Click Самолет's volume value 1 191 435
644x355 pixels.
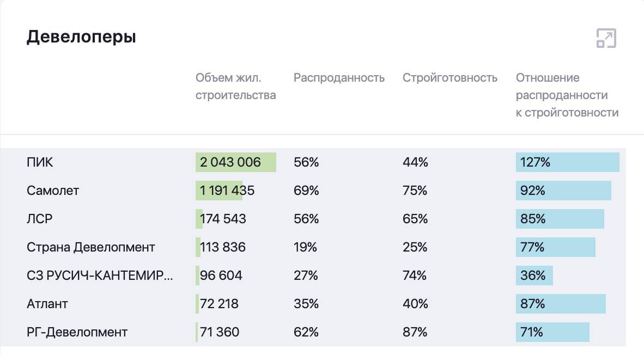pos(227,191)
